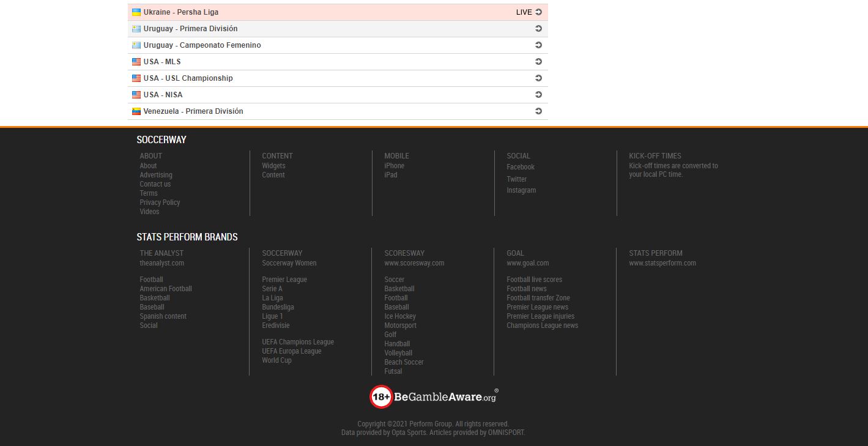Go to the Serie A link
The height and width of the screenshot is (446, 868).
(272, 289)
